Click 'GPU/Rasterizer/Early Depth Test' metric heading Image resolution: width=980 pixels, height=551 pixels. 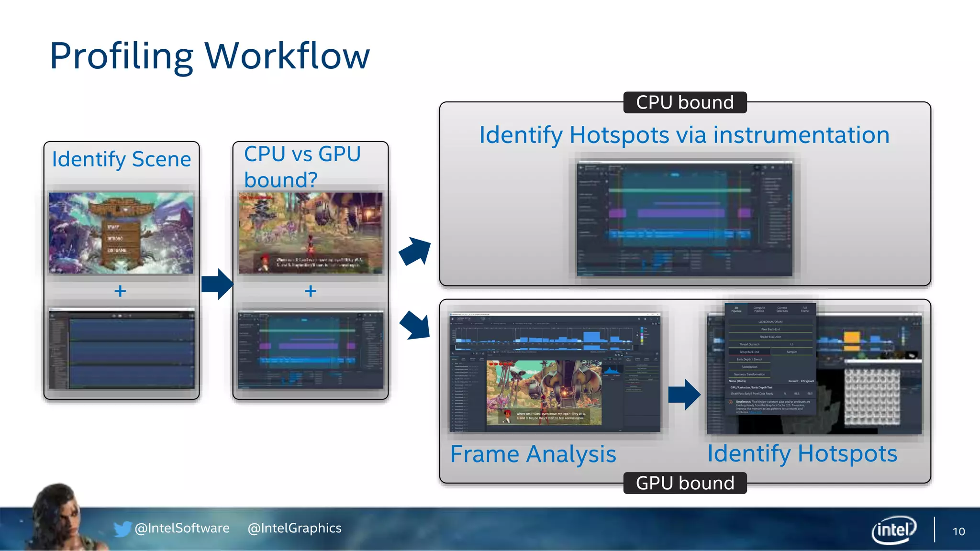click(751, 387)
